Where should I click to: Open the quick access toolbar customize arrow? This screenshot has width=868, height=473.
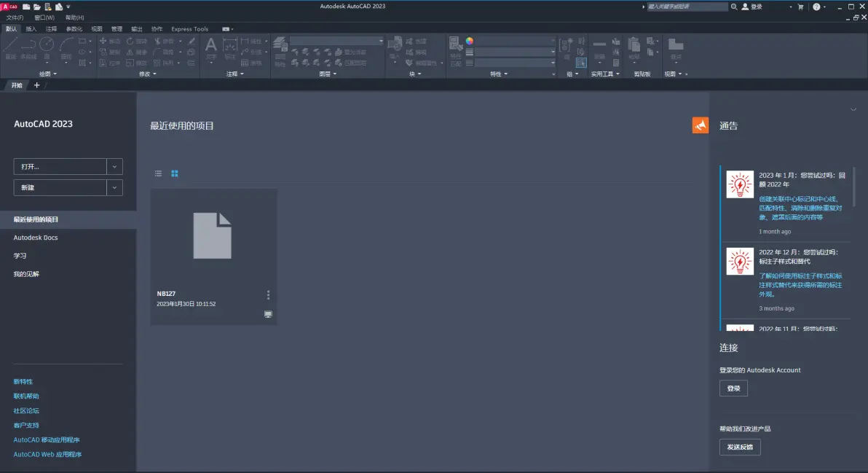[68, 7]
